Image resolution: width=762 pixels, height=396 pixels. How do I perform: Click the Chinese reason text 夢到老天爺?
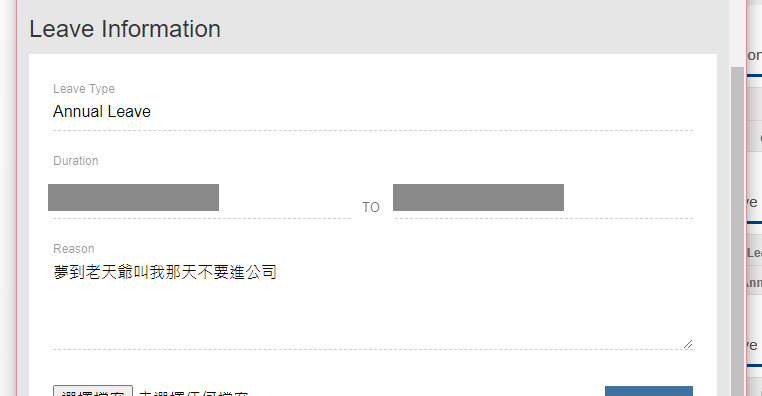pyautogui.click(x=93, y=272)
